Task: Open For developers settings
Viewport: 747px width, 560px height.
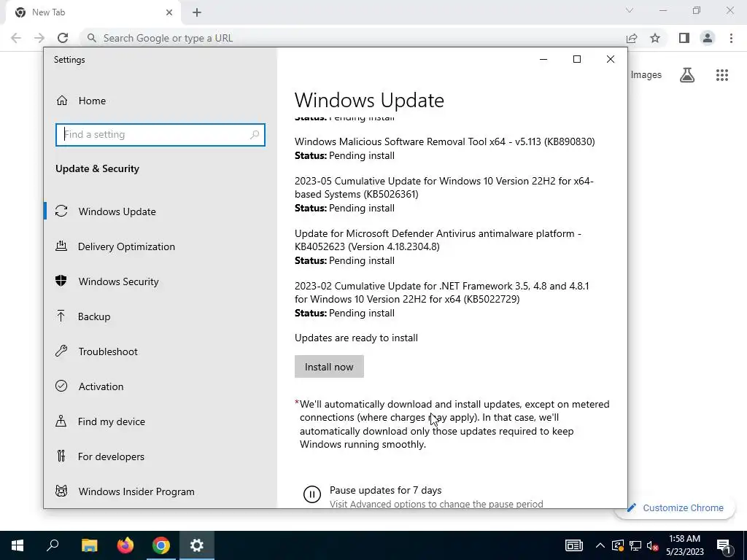Action: [x=111, y=456]
